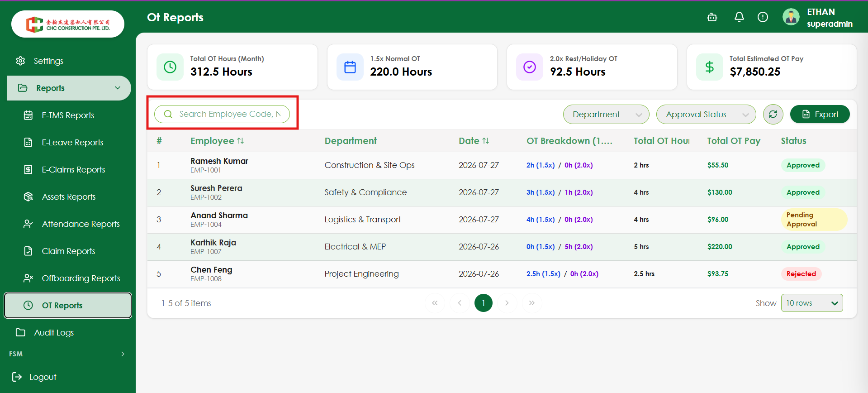Image resolution: width=868 pixels, height=393 pixels.
Task: Go to last page double-arrow
Action: [x=532, y=303]
